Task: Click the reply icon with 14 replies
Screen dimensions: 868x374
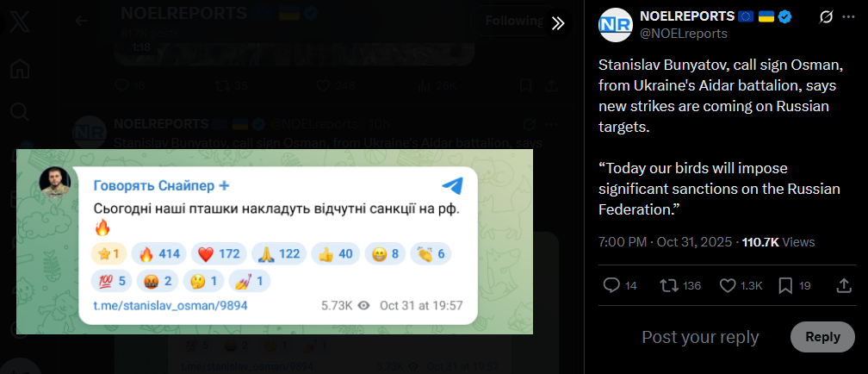Action: (x=619, y=285)
